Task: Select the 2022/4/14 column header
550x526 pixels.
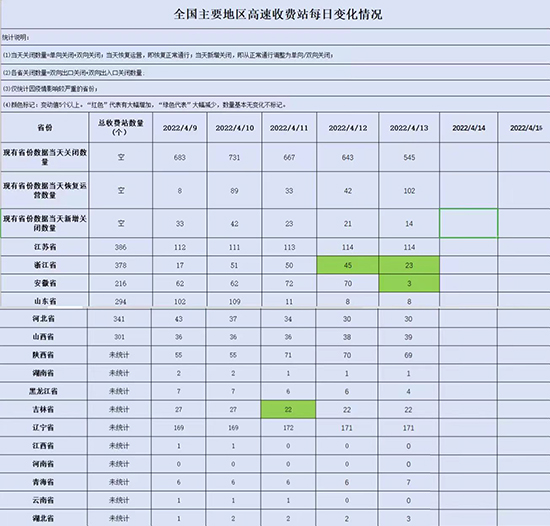Action: 469,128
